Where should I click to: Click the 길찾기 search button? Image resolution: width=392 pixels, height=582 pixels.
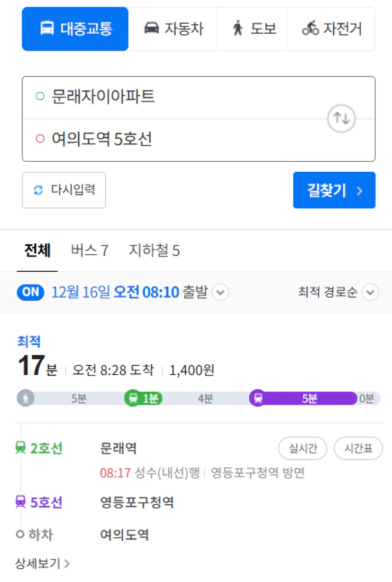(334, 190)
